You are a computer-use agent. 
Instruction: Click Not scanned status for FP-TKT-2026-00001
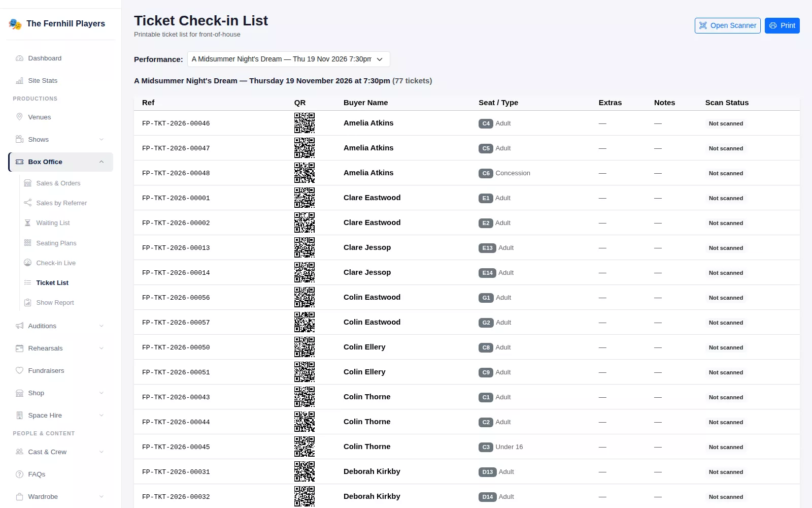click(x=726, y=198)
